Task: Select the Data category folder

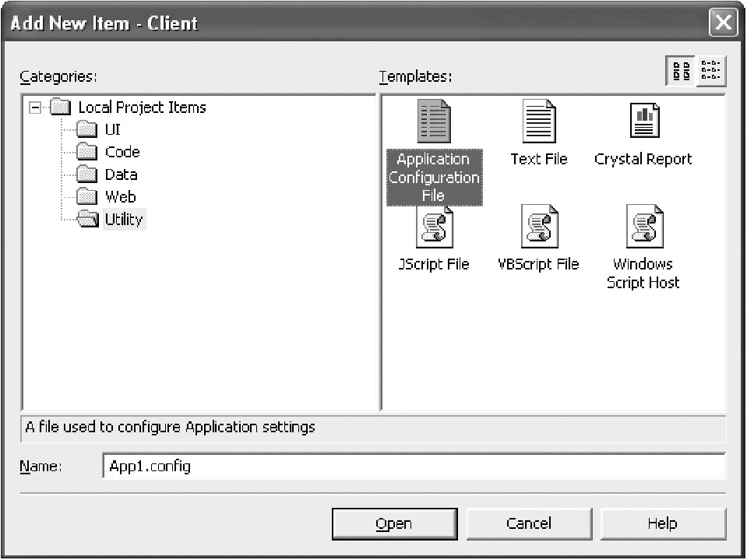Action: point(121,175)
